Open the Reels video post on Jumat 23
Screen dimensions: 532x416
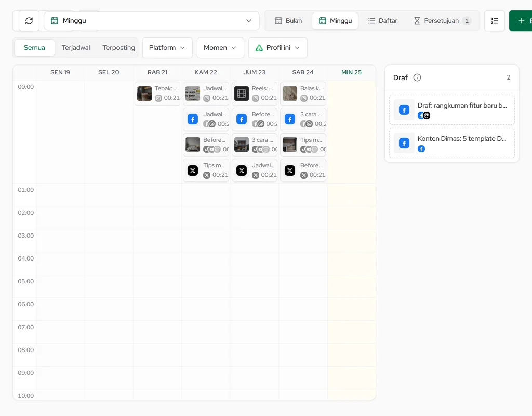coord(255,94)
